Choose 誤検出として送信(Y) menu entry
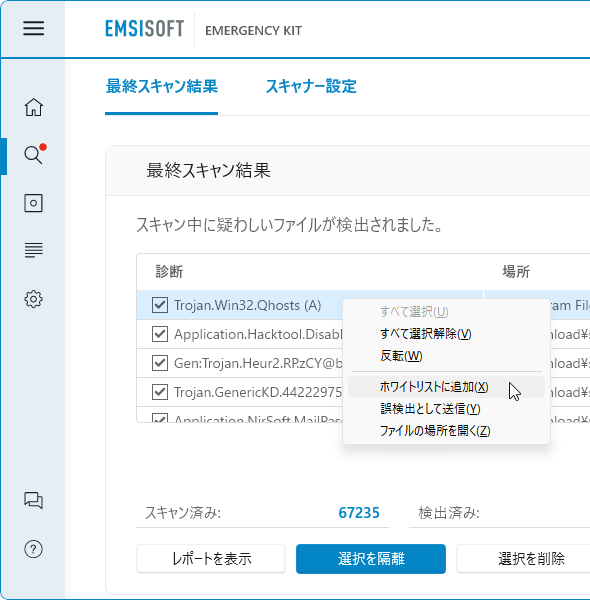 446,409
